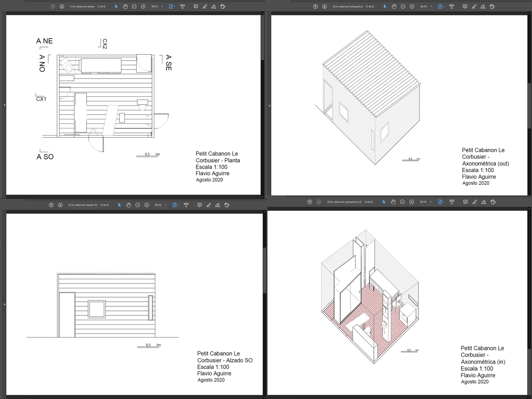Zoom in on the Planta window
This screenshot has height=399, width=532.
point(143,7)
